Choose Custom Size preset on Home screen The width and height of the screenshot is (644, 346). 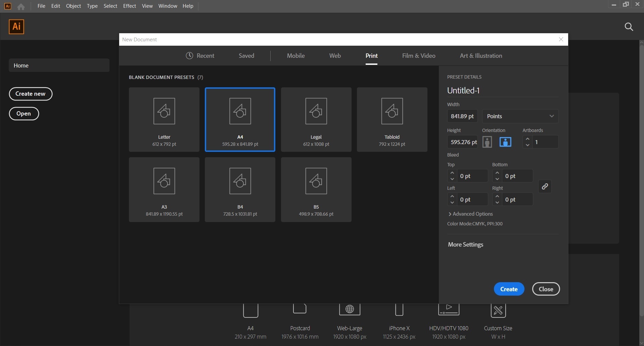pos(498,322)
